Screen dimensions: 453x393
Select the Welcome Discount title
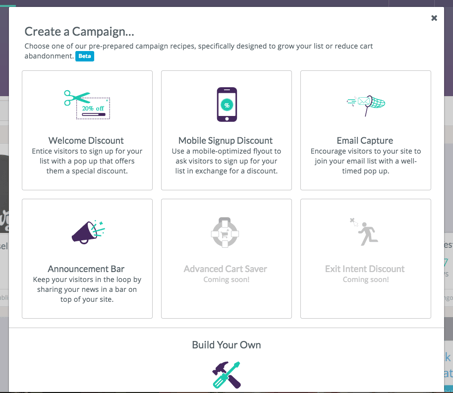pos(86,141)
